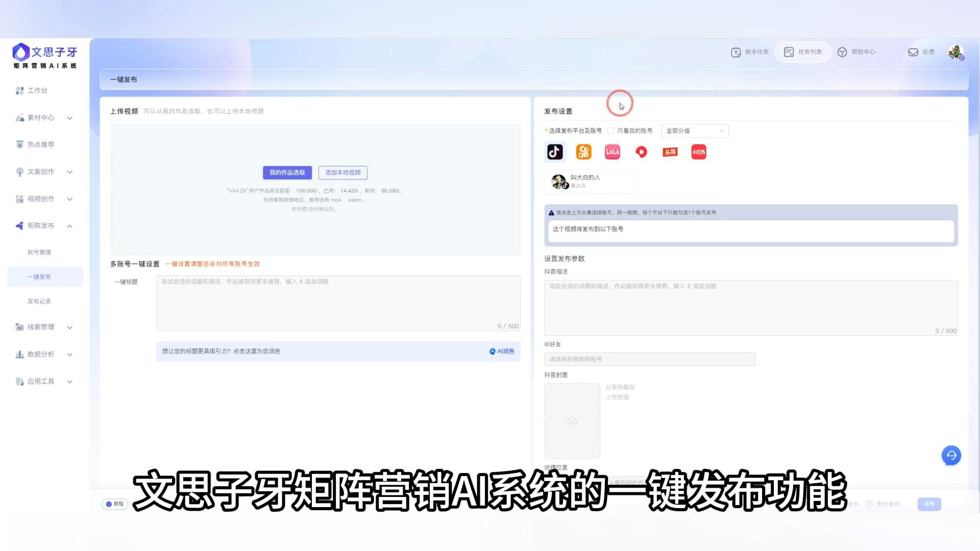Screen dimensions: 980x551
Task: Open user avatar in top-right corner
Action: point(955,52)
